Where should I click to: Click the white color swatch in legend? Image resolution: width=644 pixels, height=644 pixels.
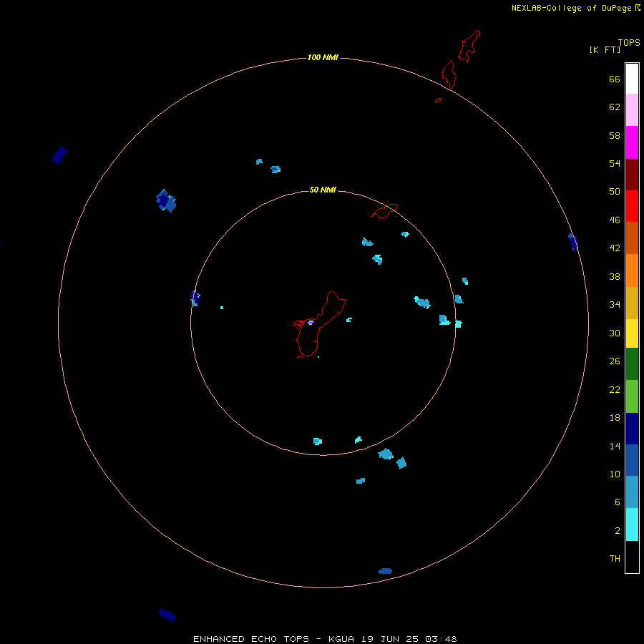632,79
